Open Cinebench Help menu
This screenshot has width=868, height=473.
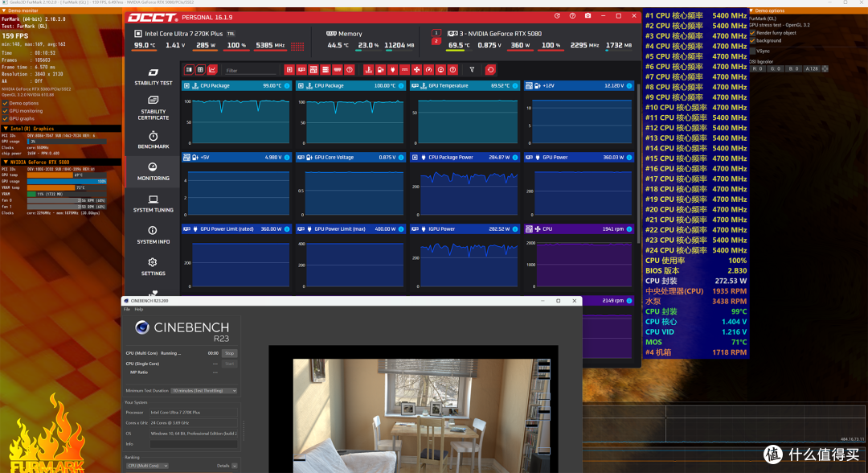[x=138, y=309]
